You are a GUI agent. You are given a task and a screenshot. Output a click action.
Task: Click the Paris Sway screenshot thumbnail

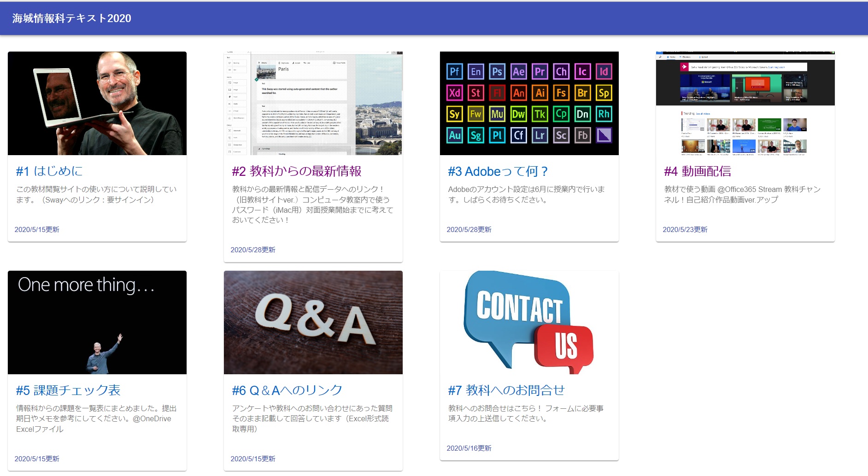(313, 103)
